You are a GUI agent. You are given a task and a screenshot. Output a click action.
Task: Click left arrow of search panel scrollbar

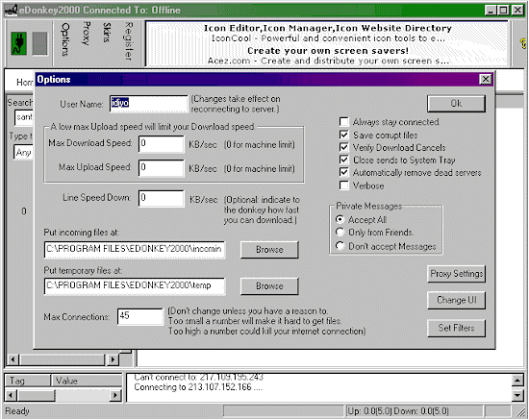click(x=13, y=359)
